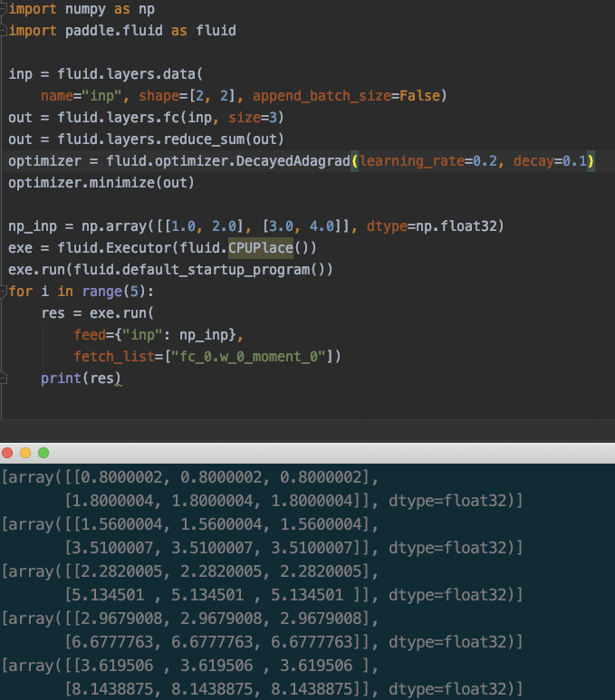This screenshot has height=700, width=615.
Task: Click first 3.619506 value in terminal output
Action: [117, 666]
